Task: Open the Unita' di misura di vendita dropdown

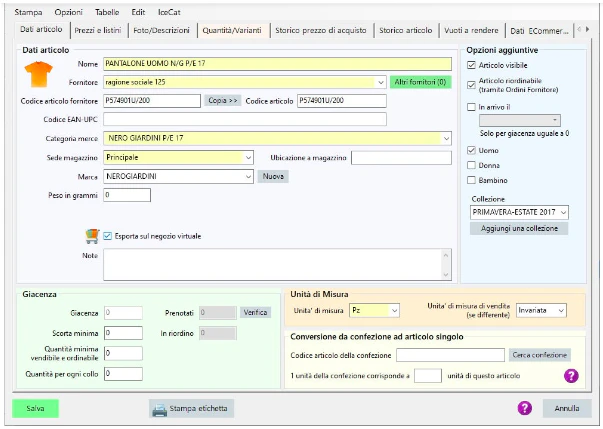Action: (561, 311)
